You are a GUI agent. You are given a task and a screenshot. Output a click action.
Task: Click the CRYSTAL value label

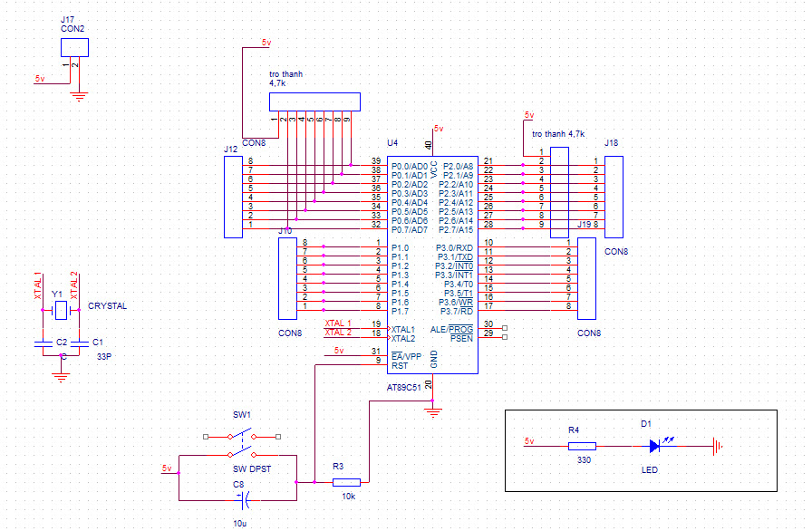[107, 306]
